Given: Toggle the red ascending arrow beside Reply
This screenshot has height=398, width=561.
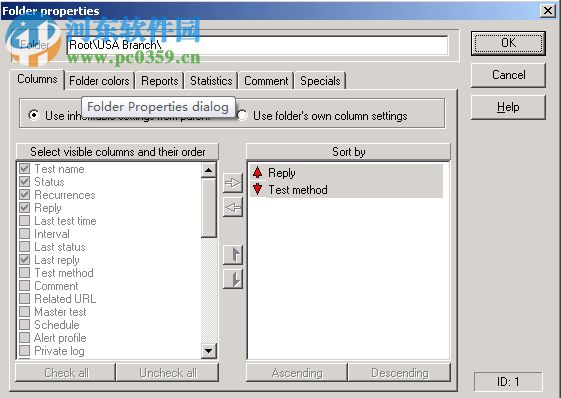Looking at the screenshot, I should [257, 173].
